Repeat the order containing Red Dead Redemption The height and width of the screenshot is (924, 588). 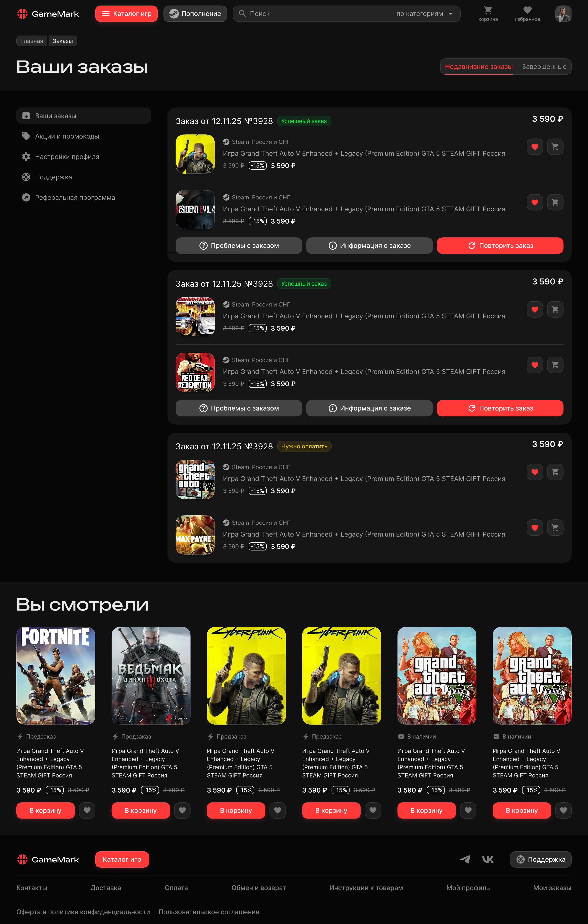(500, 408)
